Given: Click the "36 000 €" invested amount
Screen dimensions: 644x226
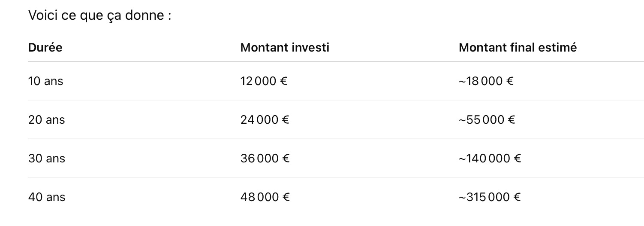Looking at the screenshot, I should pyautogui.click(x=265, y=158).
